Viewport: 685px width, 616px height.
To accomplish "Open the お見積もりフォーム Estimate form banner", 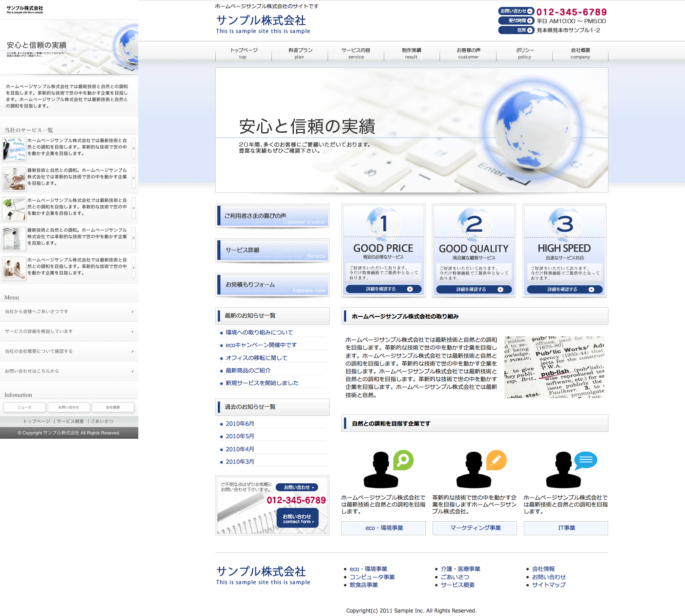I will [x=272, y=285].
